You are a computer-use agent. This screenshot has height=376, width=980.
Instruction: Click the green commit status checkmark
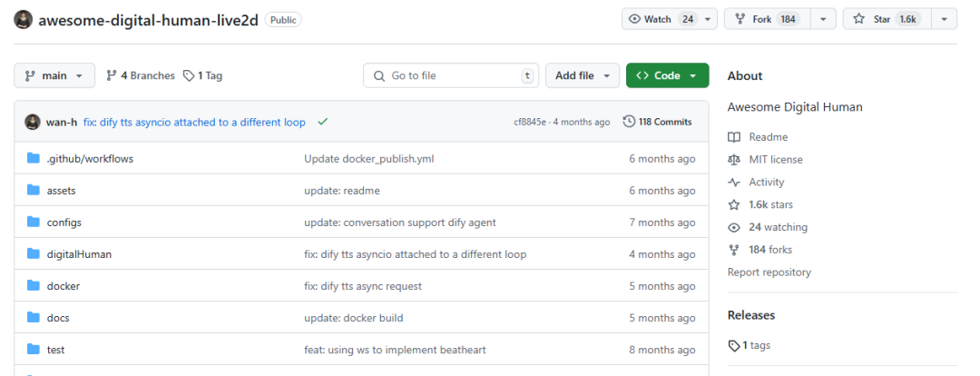(323, 122)
